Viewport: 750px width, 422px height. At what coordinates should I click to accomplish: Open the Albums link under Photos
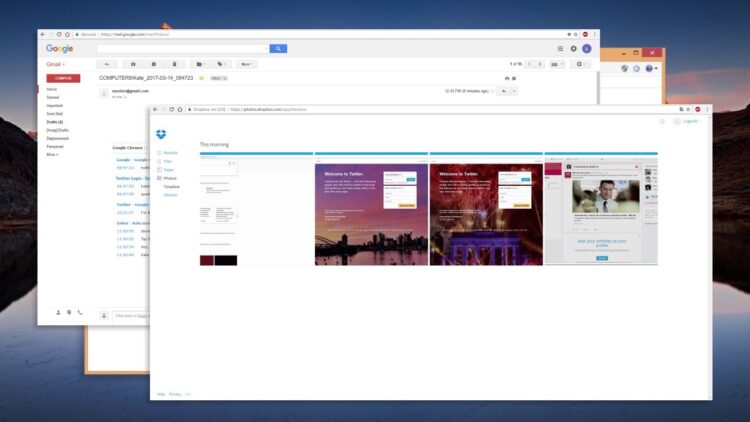(170, 195)
